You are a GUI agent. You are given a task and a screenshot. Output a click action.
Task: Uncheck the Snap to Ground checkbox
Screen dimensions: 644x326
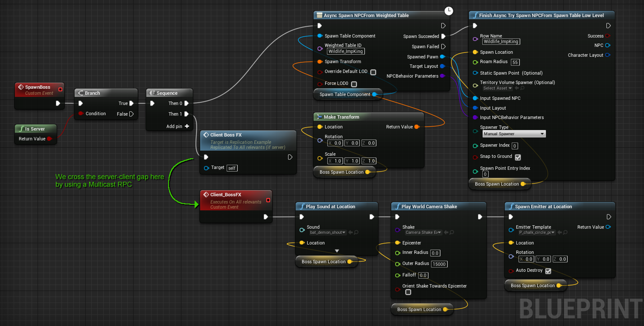[518, 157]
